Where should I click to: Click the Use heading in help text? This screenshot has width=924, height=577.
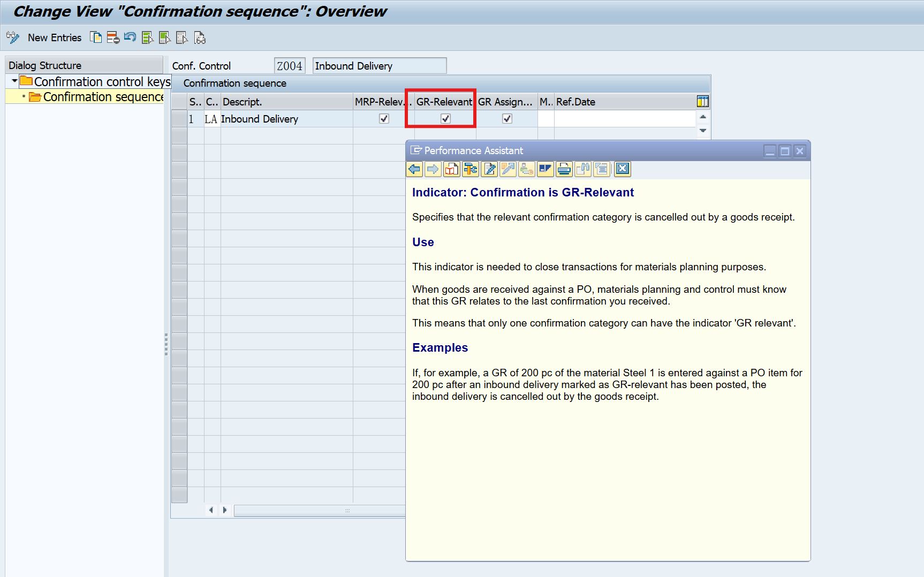pos(423,242)
